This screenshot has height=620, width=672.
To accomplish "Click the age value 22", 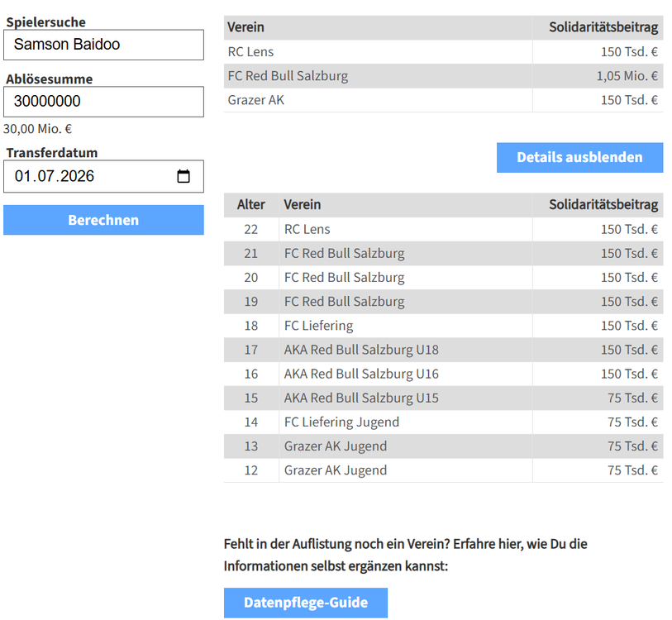I will [251, 229].
